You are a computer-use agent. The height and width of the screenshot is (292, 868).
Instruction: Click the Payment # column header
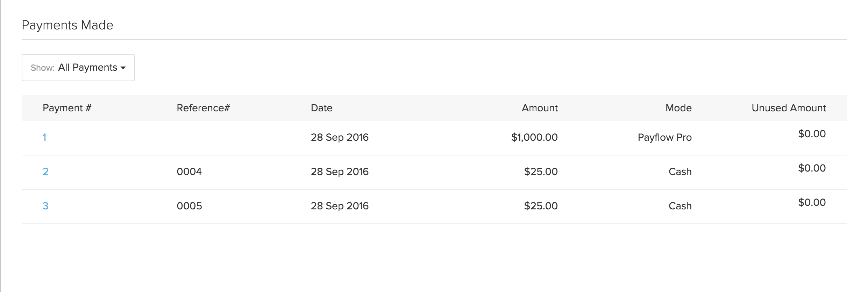(67, 108)
